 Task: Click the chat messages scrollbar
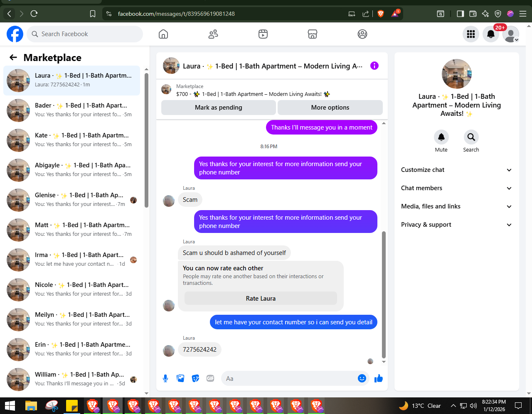[x=384, y=294]
